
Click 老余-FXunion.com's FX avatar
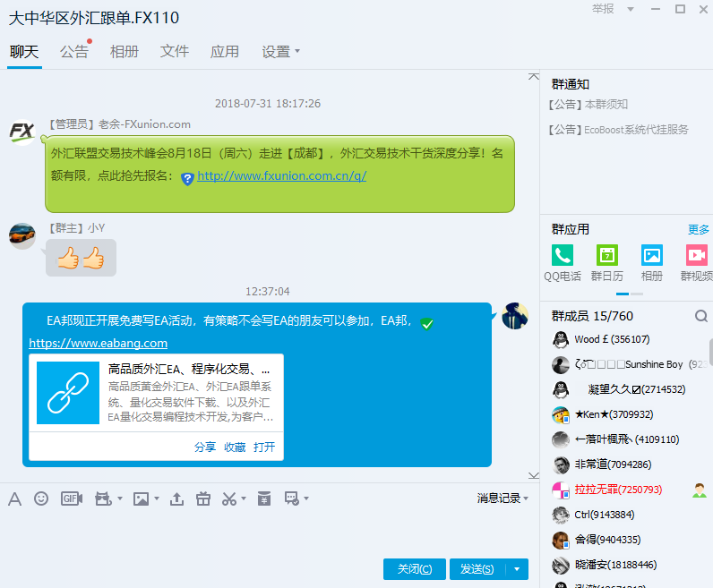(22, 132)
